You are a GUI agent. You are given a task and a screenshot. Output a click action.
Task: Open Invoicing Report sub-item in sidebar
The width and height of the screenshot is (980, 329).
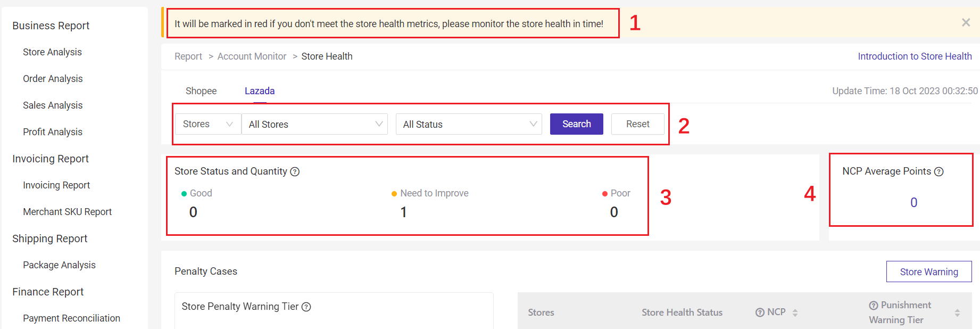pyautogui.click(x=56, y=185)
